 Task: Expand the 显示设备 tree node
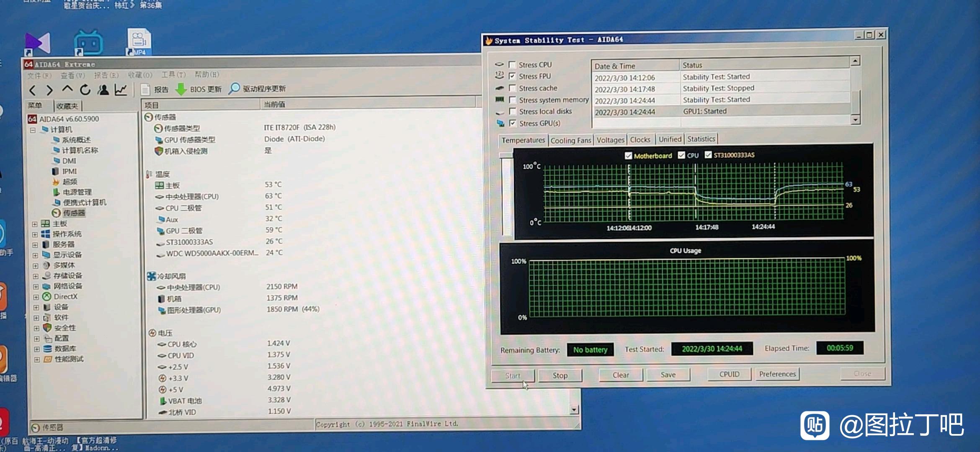[35, 255]
